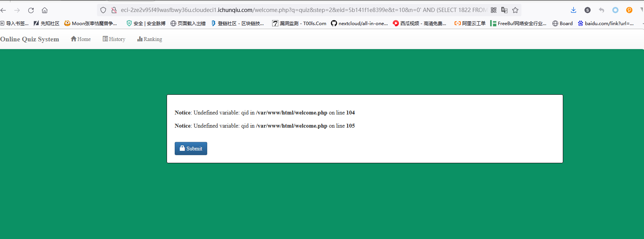Open the tracking protection shield icon
This screenshot has width=644, height=239.
tap(103, 10)
